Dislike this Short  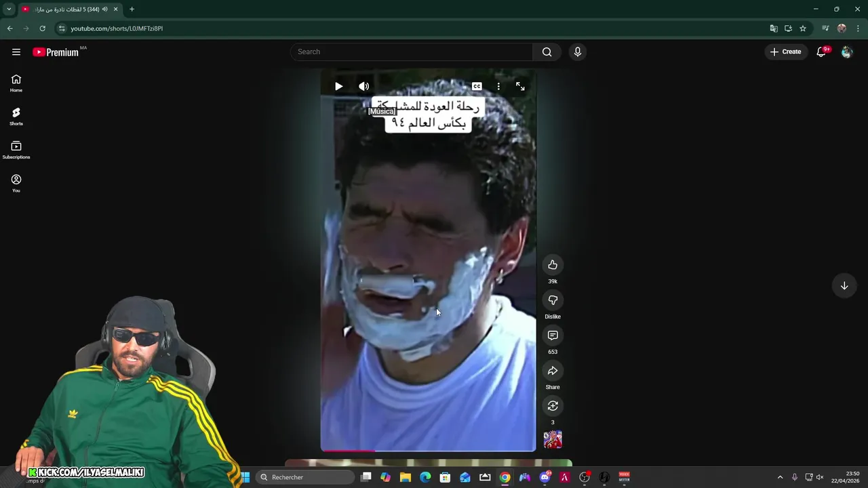click(553, 300)
